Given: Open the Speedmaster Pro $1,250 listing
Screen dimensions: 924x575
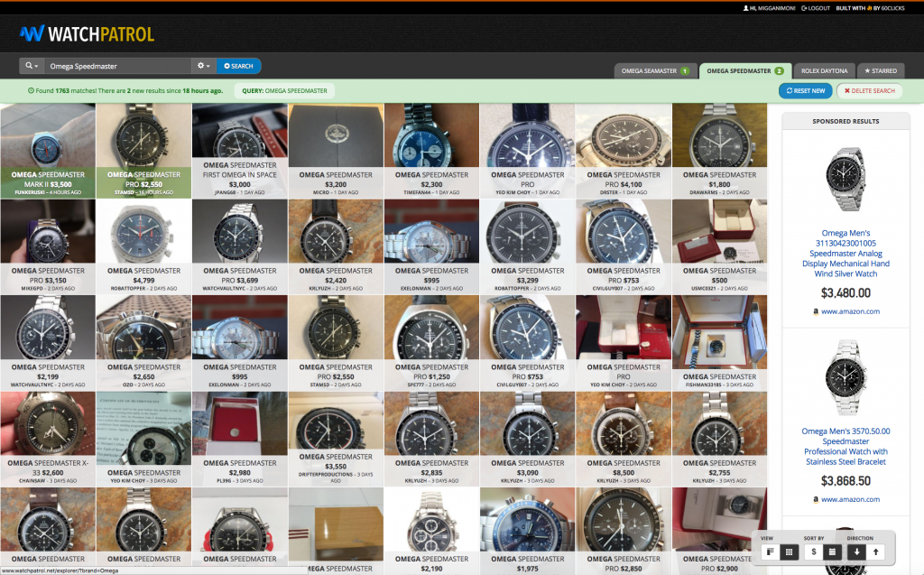Looking at the screenshot, I should pyautogui.click(x=431, y=343).
